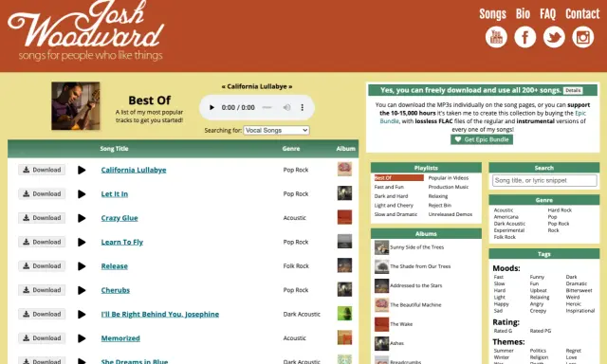The image size is (607, 364).
Task: Click the Josh Woodward site logo
Action: click(x=86, y=30)
